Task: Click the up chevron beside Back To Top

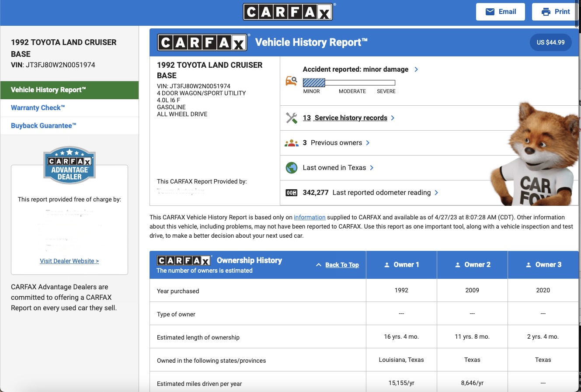Action: pos(319,265)
